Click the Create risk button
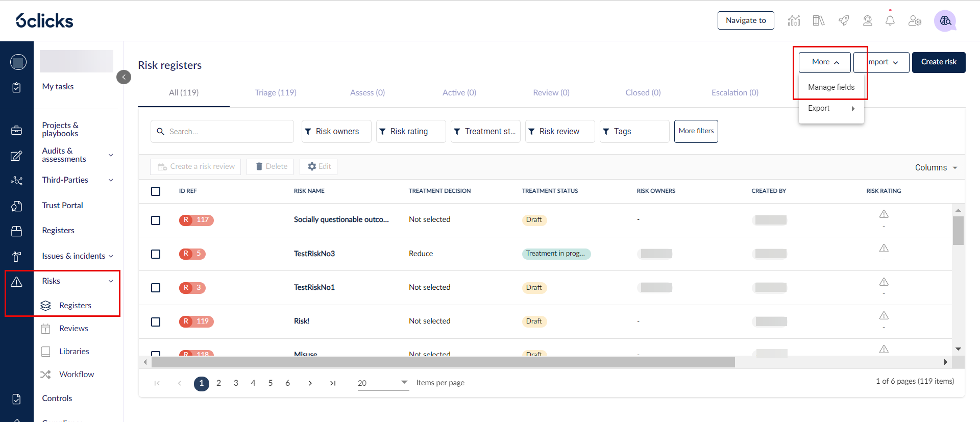This screenshot has height=422, width=980. [x=939, y=62]
